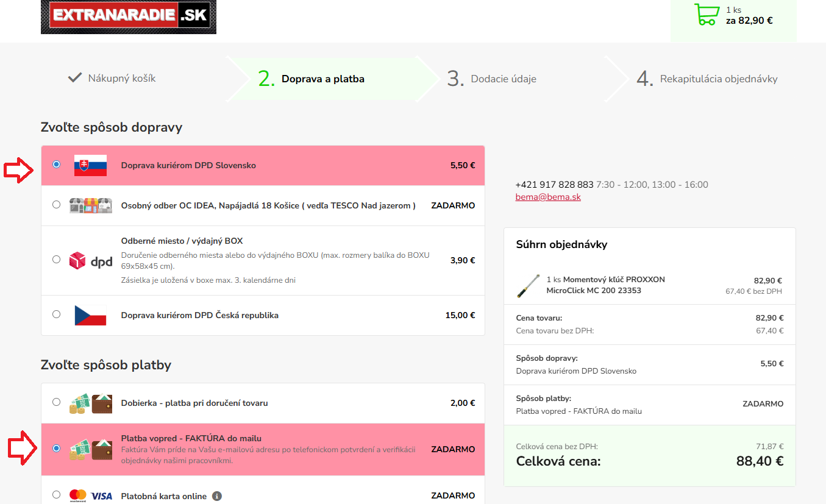Screen dimensions: 826x504
Task: Choose DPD Česká republika delivery radio button
Action: [x=57, y=314]
